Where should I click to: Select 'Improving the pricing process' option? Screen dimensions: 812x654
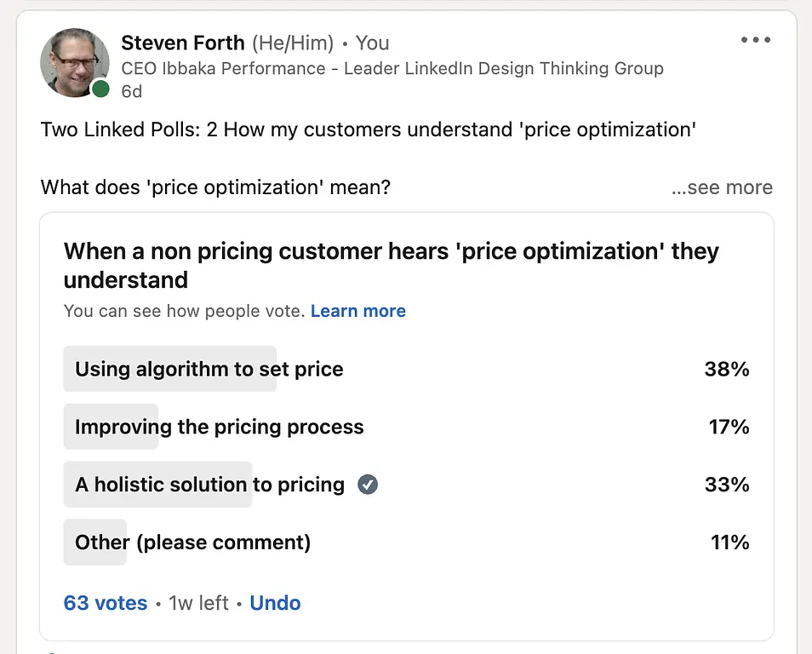pos(407,427)
